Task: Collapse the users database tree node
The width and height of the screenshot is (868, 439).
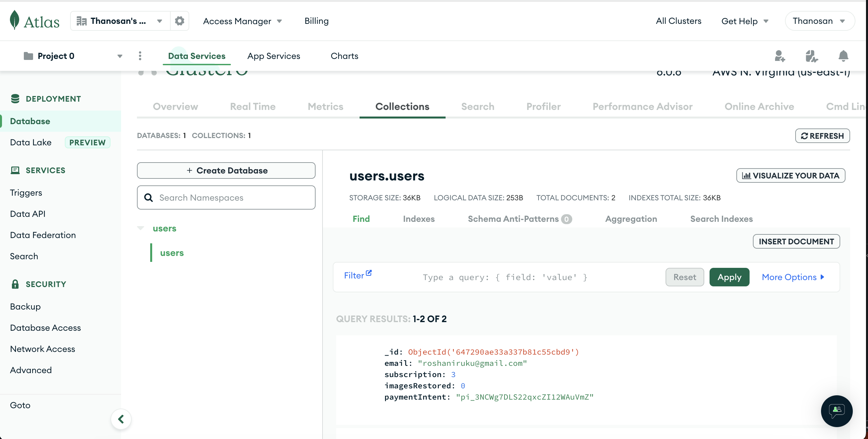Action: coord(141,228)
